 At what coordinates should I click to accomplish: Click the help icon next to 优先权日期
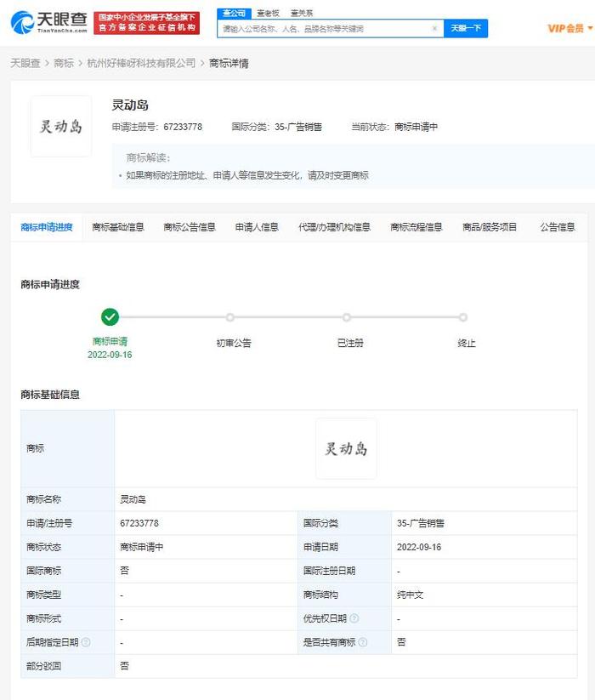tap(354, 618)
